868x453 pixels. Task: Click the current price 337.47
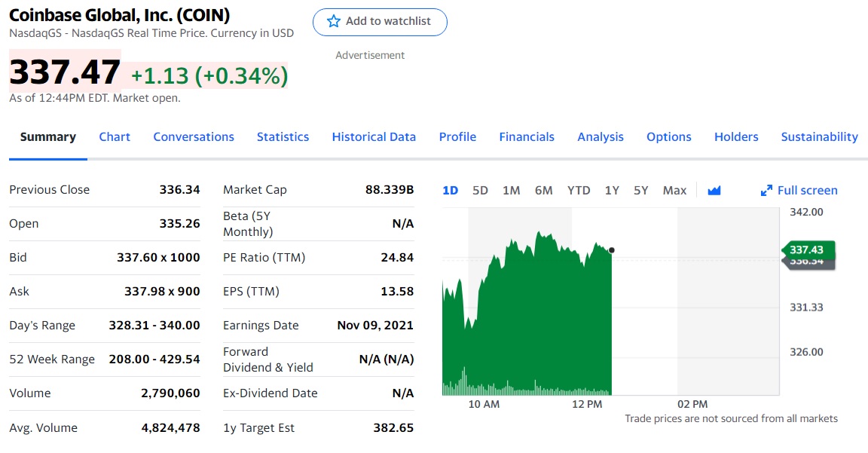65,72
